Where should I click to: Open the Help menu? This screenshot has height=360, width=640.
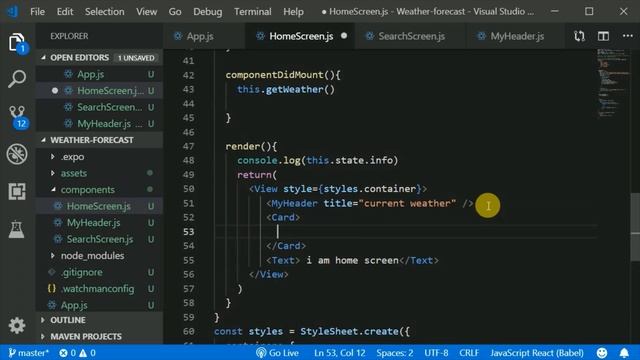tap(293, 11)
